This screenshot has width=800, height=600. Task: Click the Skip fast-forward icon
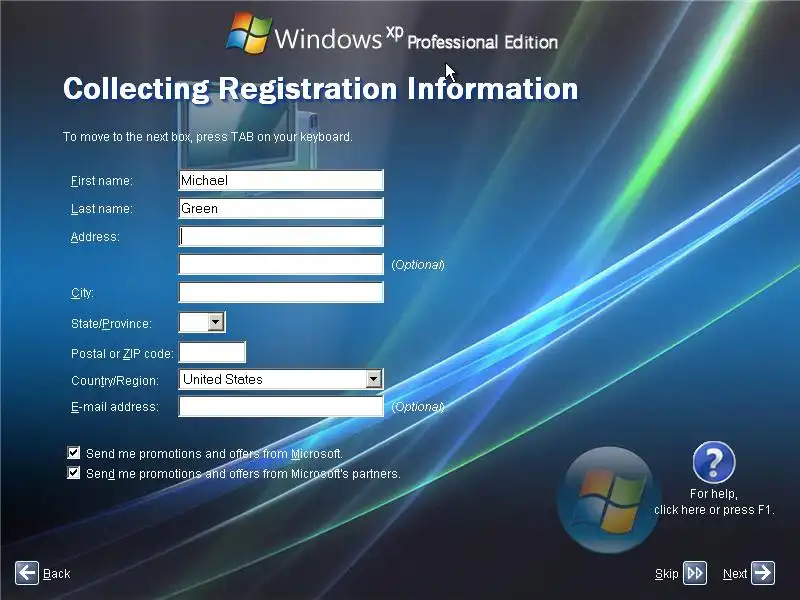pyautogui.click(x=695, y=573)
